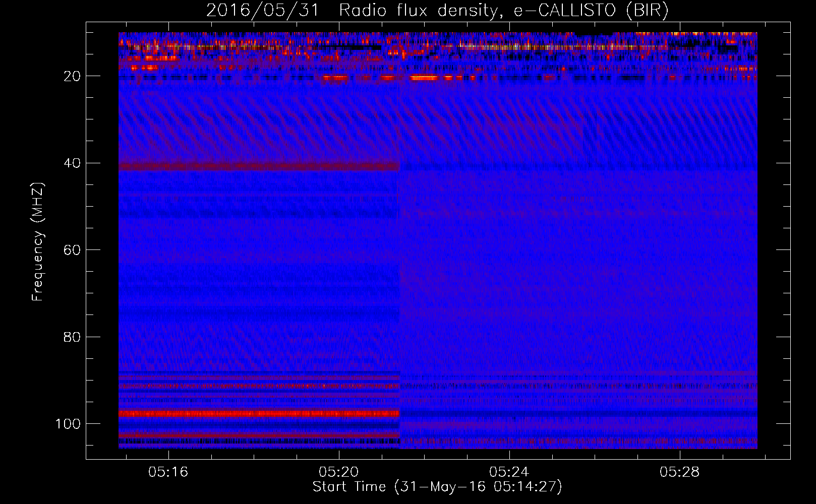Click the 'Start Time (31-May-16 05:14:27)' label
Image resolution: width=816 pixels, height=504 pixels.
[x=437, y=487]
